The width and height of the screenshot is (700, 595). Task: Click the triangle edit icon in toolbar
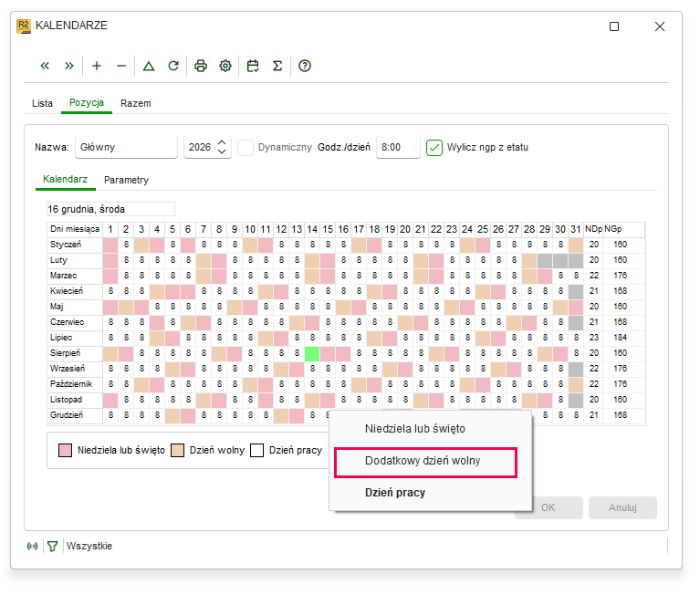[149, 66]
